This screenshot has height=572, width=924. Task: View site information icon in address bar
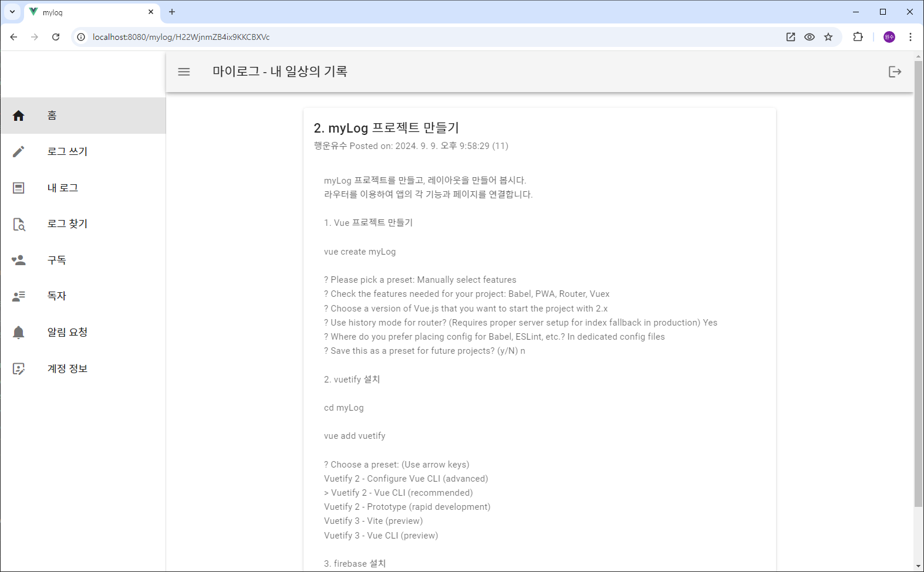pos(81,37)
